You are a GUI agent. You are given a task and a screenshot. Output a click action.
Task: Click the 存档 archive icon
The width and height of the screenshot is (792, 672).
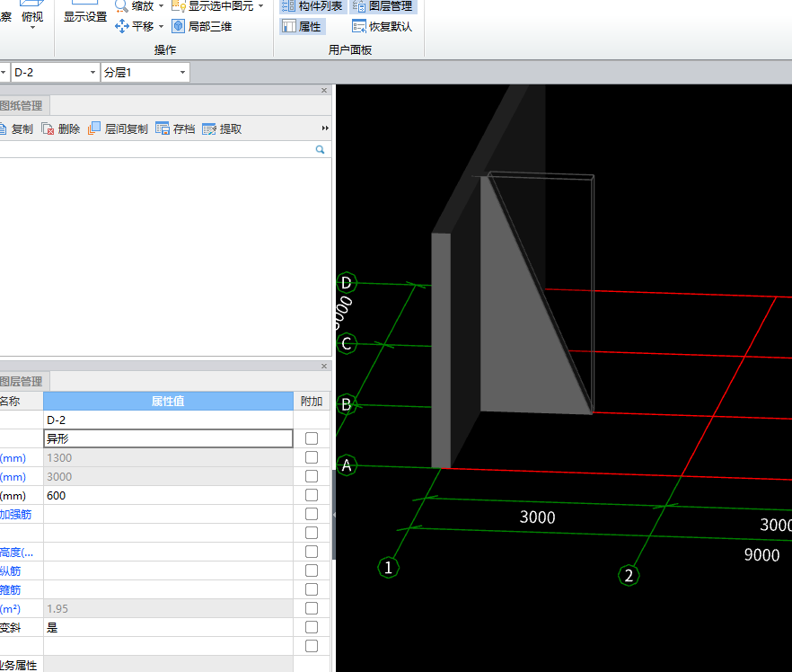(x=163, y=129)
